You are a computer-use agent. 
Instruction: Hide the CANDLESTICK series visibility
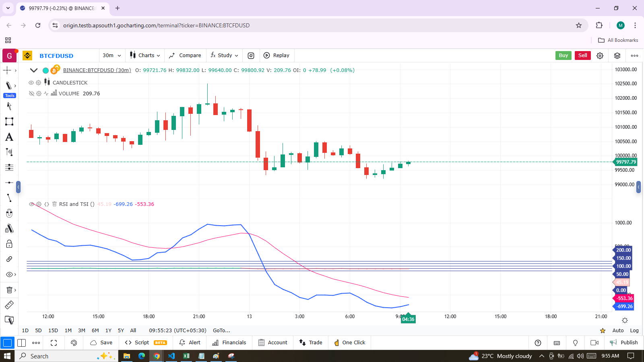tap(31, 82)
